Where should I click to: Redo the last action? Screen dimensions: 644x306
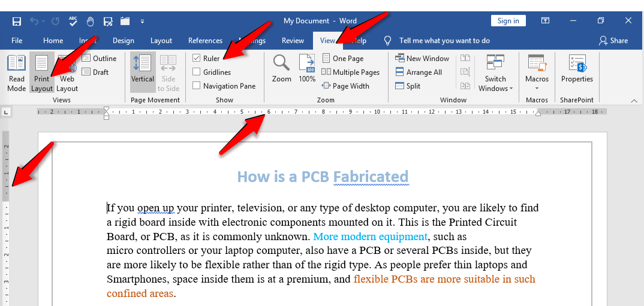point(55,21)
